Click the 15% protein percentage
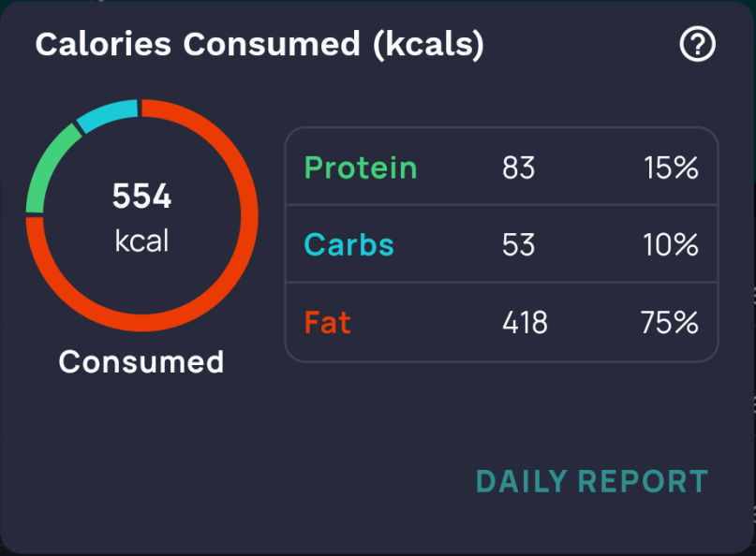 (x=671, y=168)
